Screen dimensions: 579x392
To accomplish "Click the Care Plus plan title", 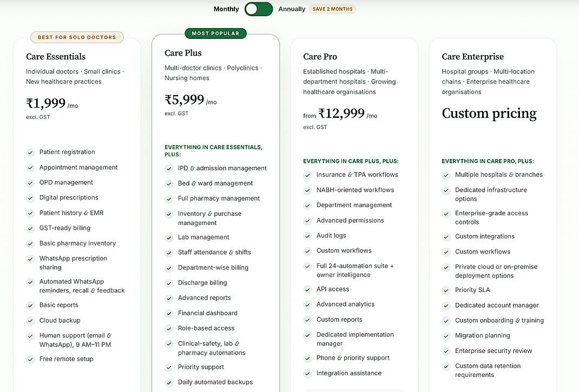I will [183, 53].
